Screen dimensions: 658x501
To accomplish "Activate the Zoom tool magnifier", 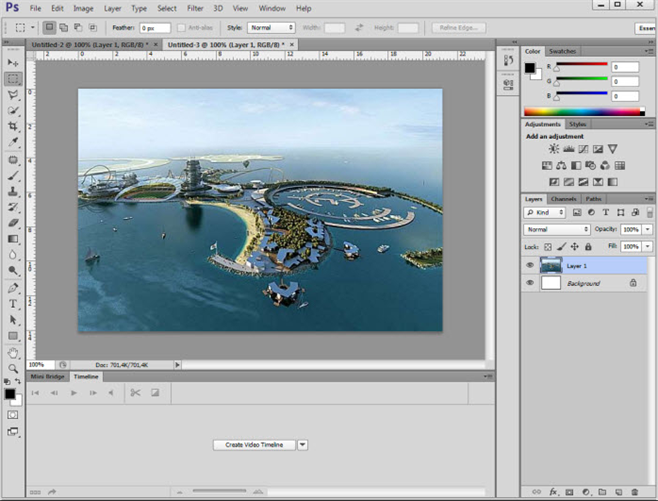I will pyautogui.click(x=13, y=369).
